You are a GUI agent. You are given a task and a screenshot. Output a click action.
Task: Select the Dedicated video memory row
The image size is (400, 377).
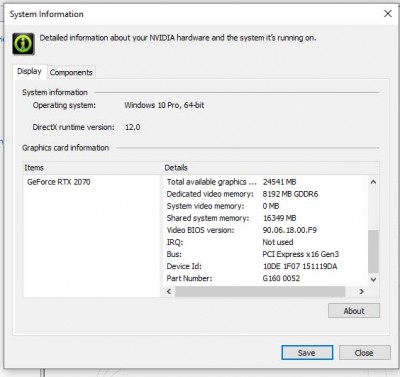242,194
